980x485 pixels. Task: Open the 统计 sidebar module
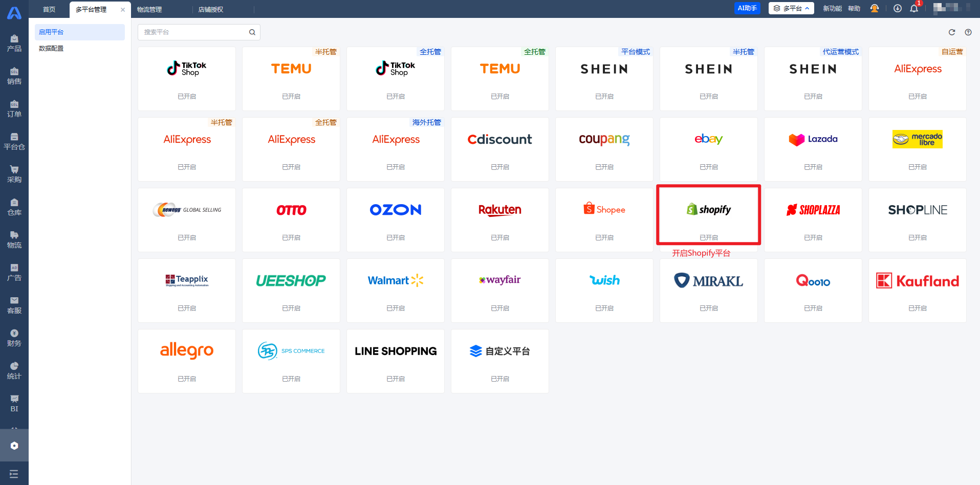pos(14,371)
